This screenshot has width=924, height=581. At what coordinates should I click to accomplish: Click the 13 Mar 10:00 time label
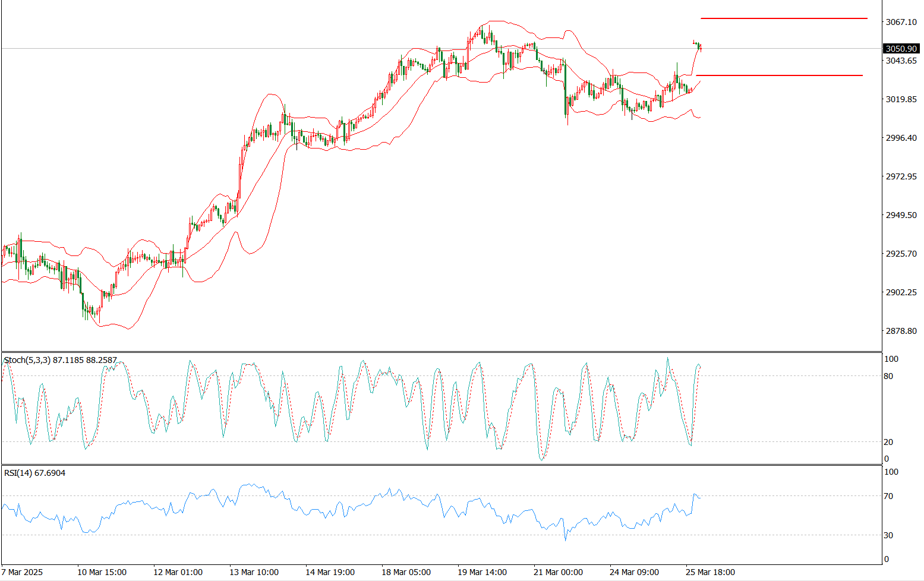[254, 572]
